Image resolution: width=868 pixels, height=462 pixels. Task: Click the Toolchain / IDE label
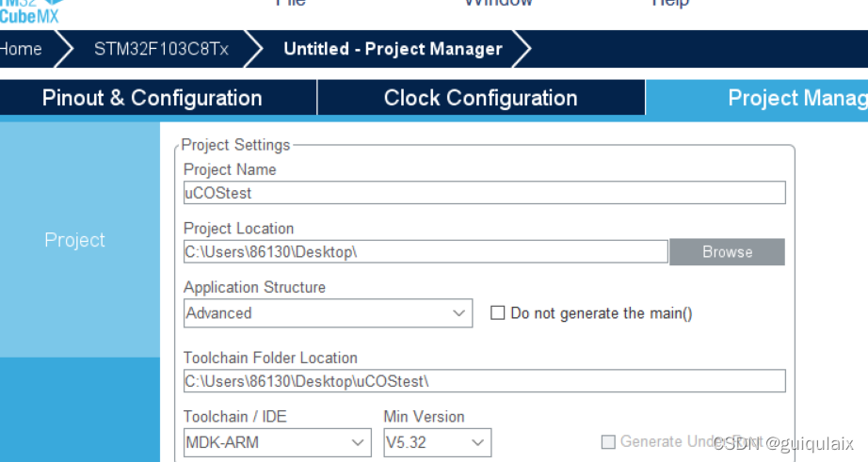pyautogui.click(x=235, y=417)
